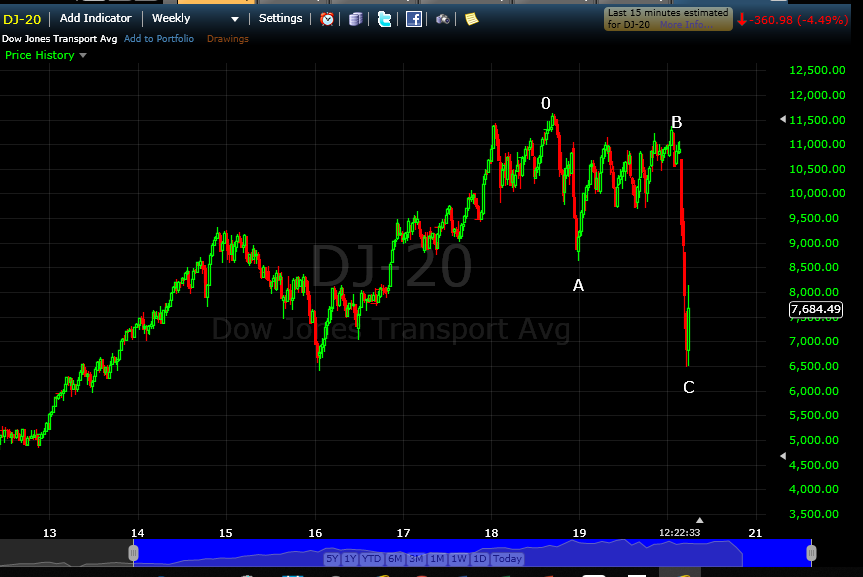Viewport: 863px width, 577px height.
Task: Select the 5Y range button
Action: [332, 558]
